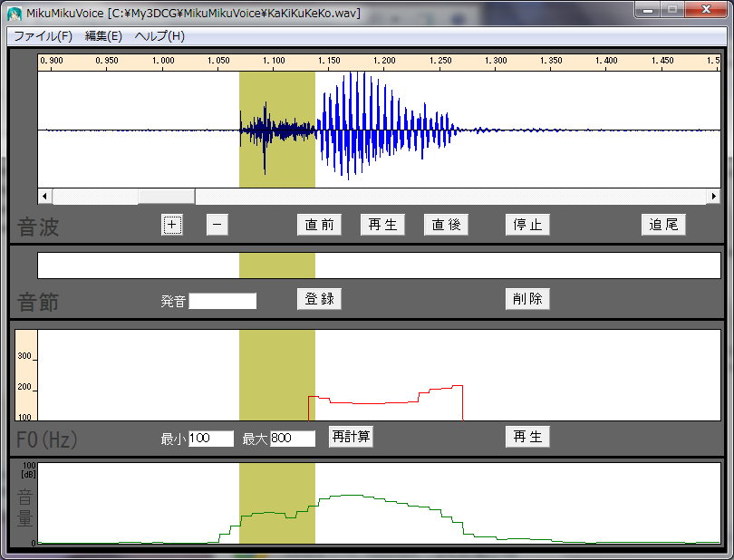Click the 追尾 follow button

(663, 225)
